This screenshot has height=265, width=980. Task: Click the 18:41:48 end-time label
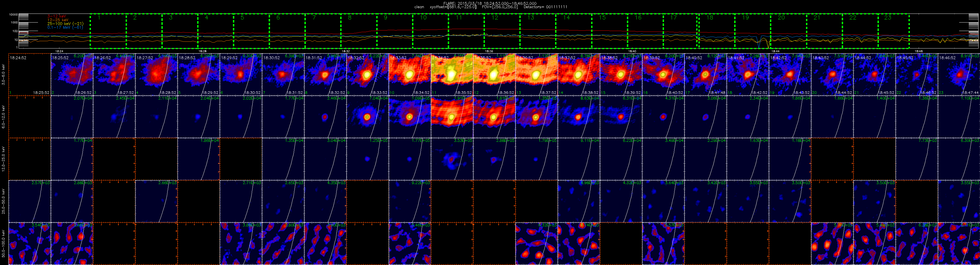(718, 92)
